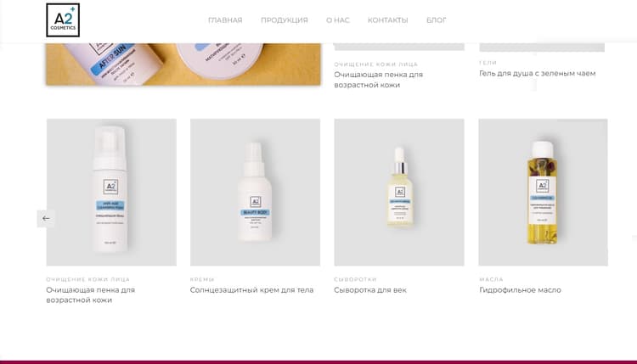Open the eyelid serum dropper bottle image
Viewport: 637px width, 364px height.
pyautogui.click(x=399, y=193)
